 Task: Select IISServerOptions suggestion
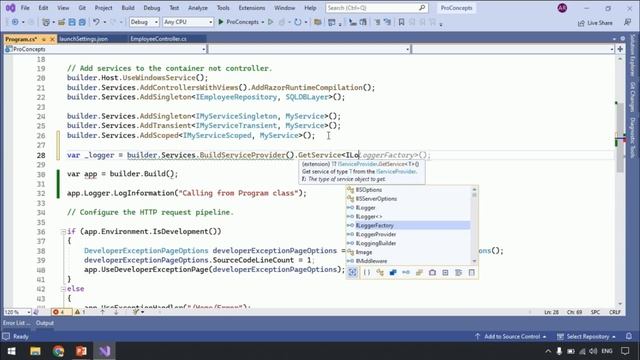(408, 199)
